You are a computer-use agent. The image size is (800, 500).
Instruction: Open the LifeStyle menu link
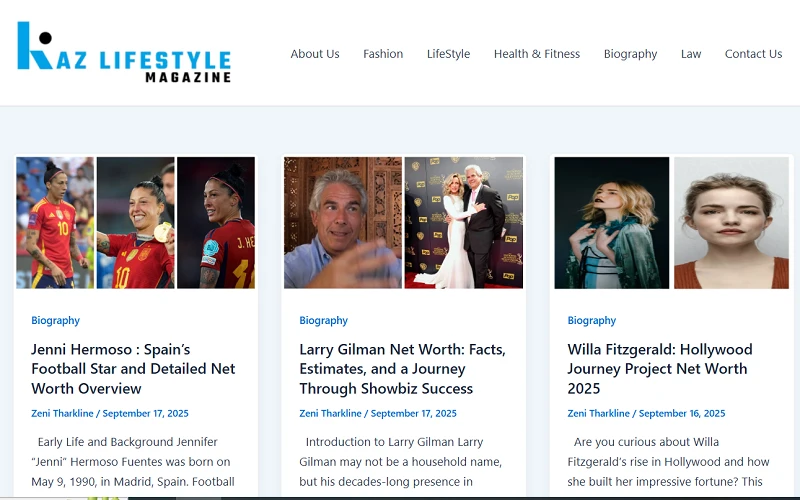pyautogui.click(x=448, y=54)
